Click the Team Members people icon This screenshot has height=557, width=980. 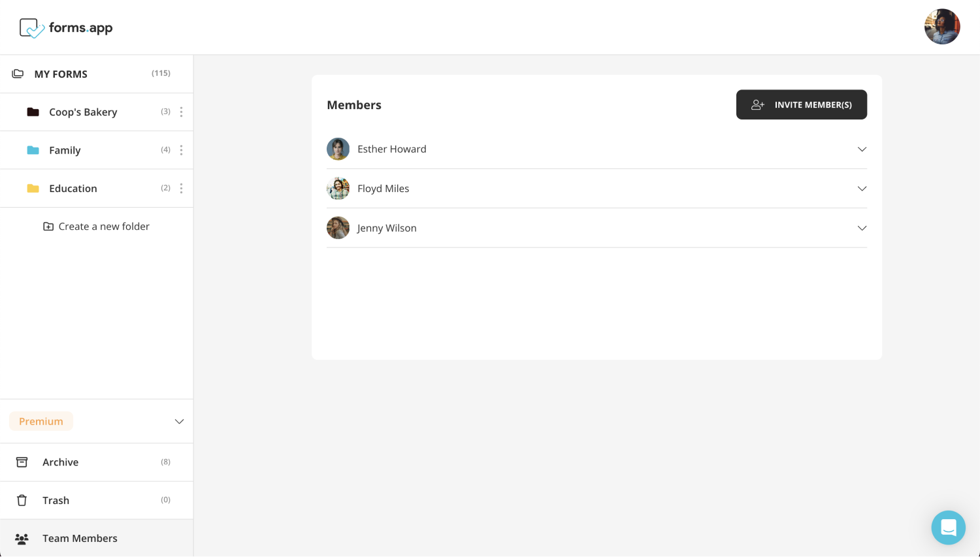[22, 539]
